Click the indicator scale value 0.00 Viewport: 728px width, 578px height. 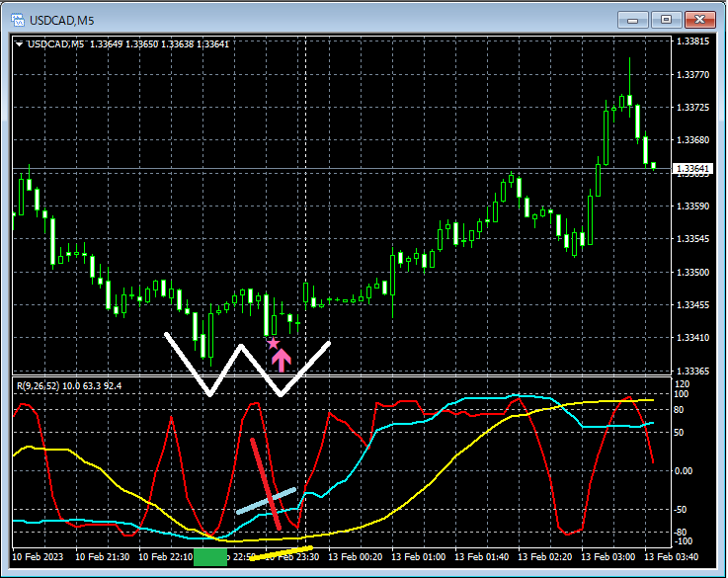click(683, 470)
